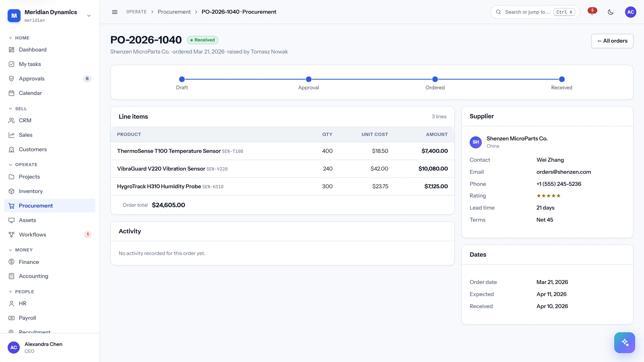This screenshot has width=644, height=362.
Task: Click the Payroll banknote icon
Action: pos(11,318)
